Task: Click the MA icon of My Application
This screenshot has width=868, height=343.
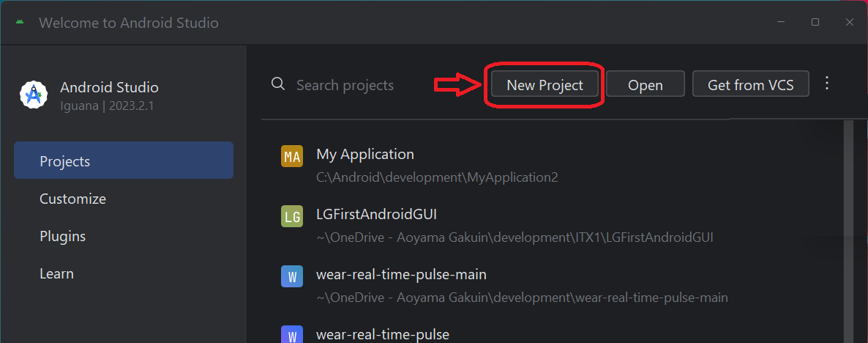Action: 292,156
